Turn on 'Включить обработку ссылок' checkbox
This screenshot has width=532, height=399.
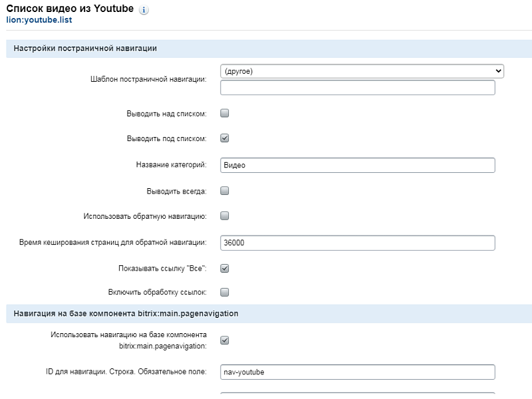[225, 292]
